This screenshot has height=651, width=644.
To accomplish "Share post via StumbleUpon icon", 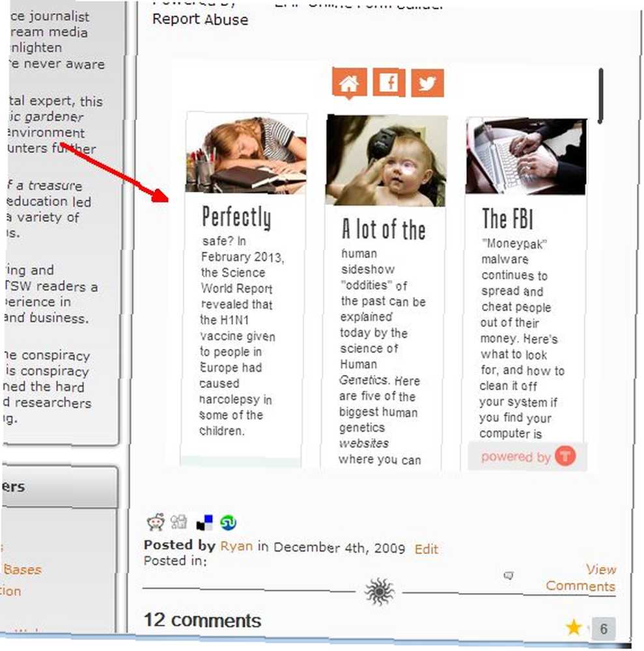I will pos(228,522).
